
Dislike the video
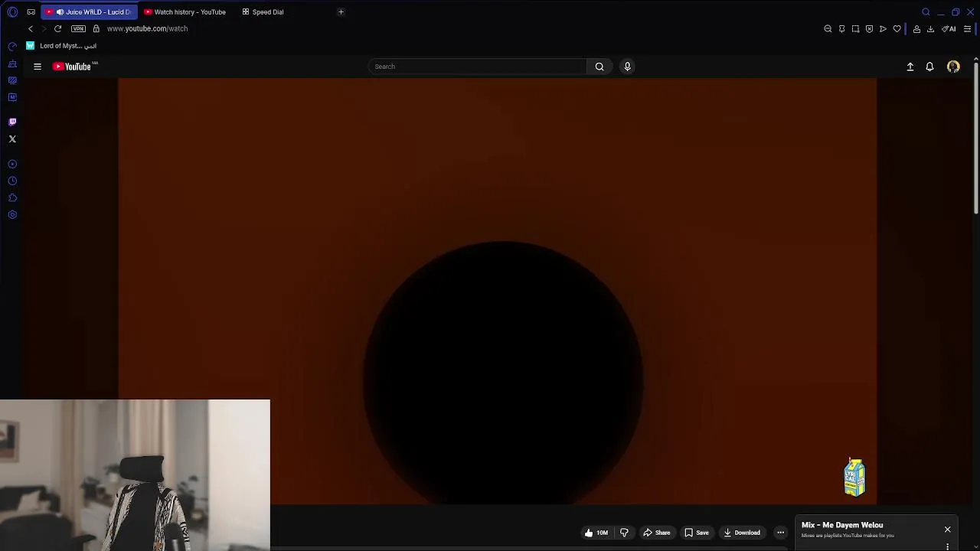click(x=624, y=533)
